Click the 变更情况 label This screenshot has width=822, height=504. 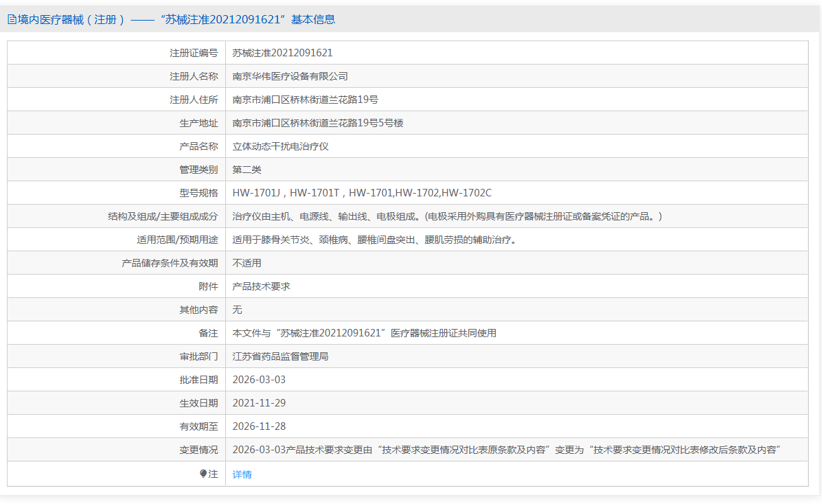coord(198,450)
